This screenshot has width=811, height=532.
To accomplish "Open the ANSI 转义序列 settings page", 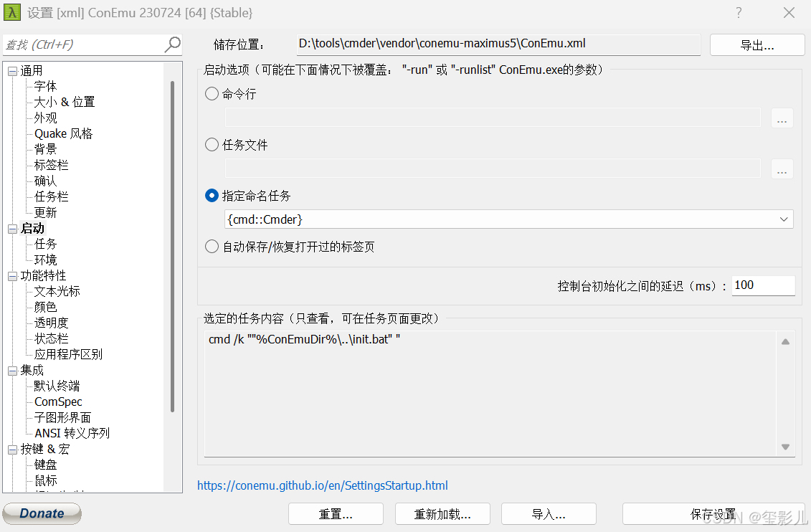I will click(x=72, y=433).
